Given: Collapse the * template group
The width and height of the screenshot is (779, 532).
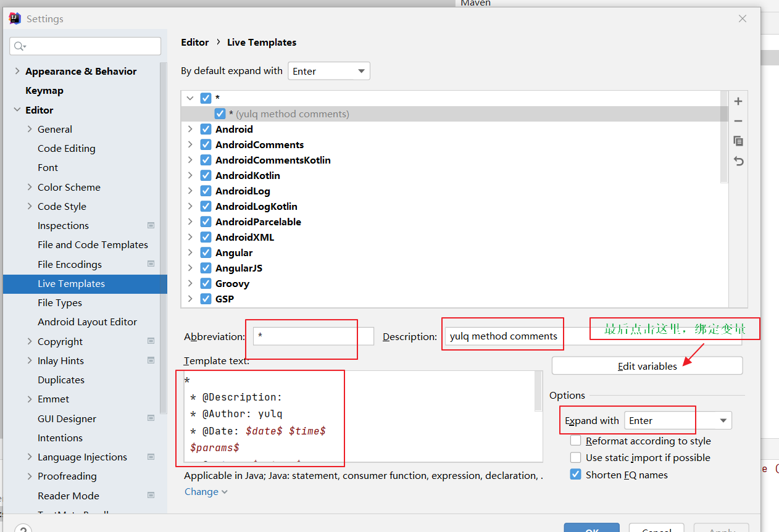Looking at the screenshot, I should pyautogui.click(x=190, y=98).
